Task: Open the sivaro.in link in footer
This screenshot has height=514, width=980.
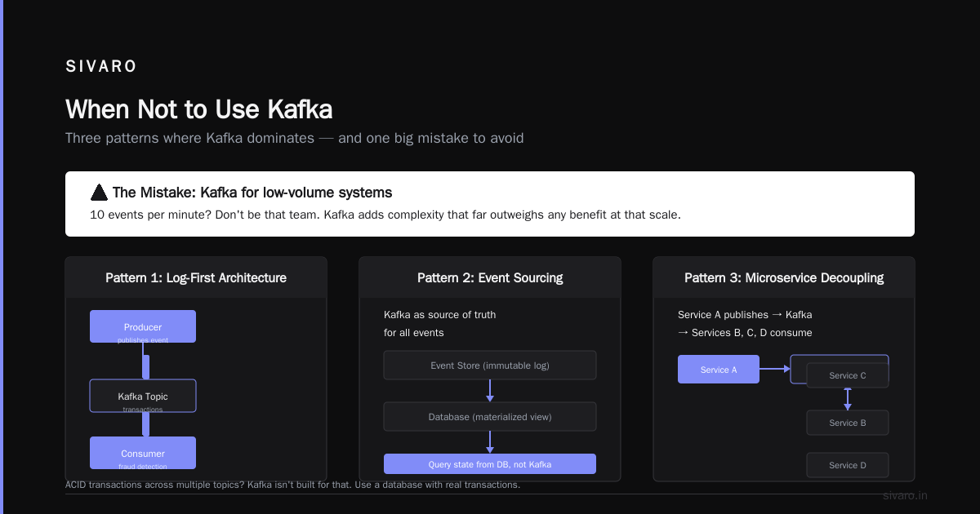Action: click(x=905, y=495)
